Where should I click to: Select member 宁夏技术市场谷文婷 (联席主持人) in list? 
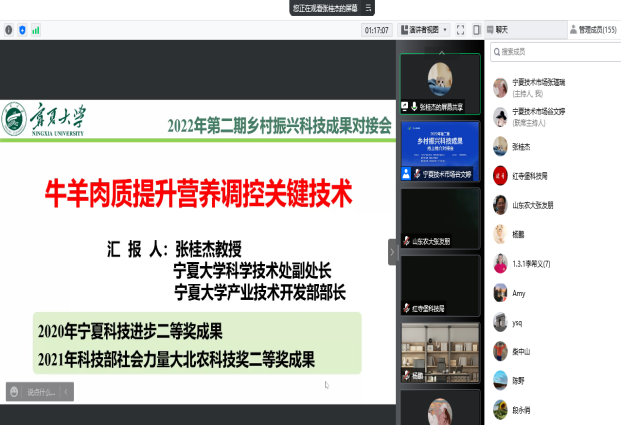pos(553,117)
